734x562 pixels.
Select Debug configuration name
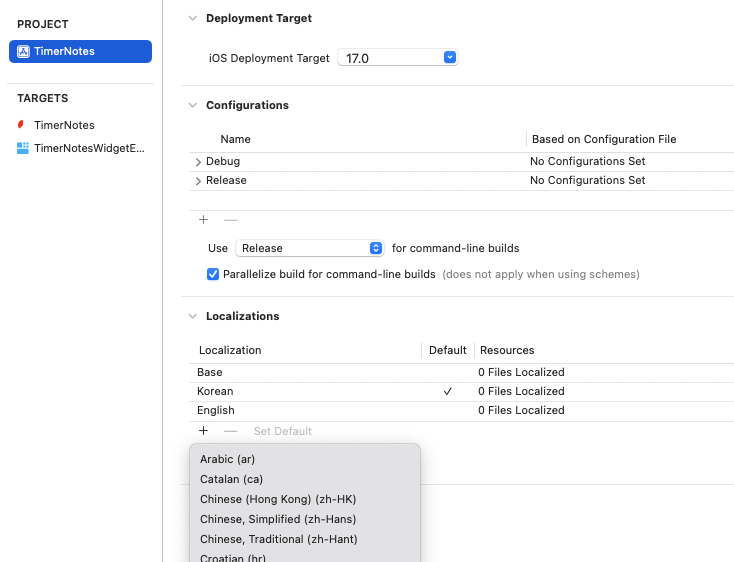(223, 161)
